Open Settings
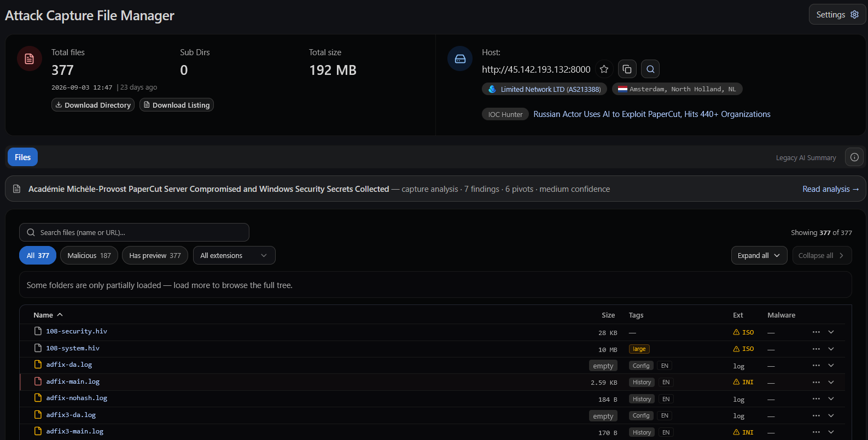The image size is (868, 440). [x=837, y=15]
